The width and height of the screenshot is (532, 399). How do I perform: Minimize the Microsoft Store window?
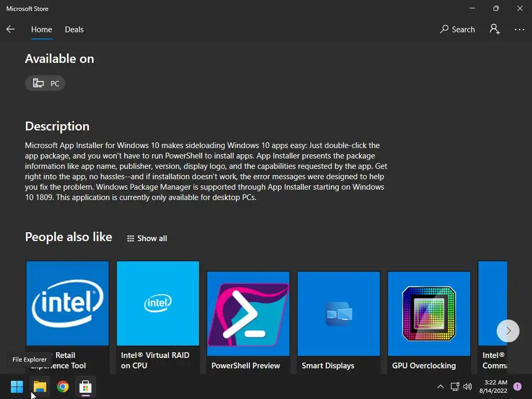click(472, 8)
